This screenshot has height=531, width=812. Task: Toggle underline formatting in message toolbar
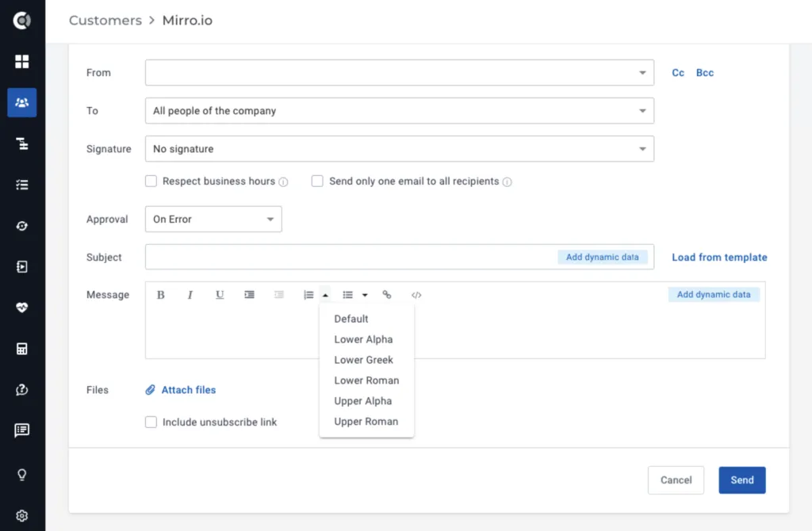pyautogui.click(x=220, y=295)
